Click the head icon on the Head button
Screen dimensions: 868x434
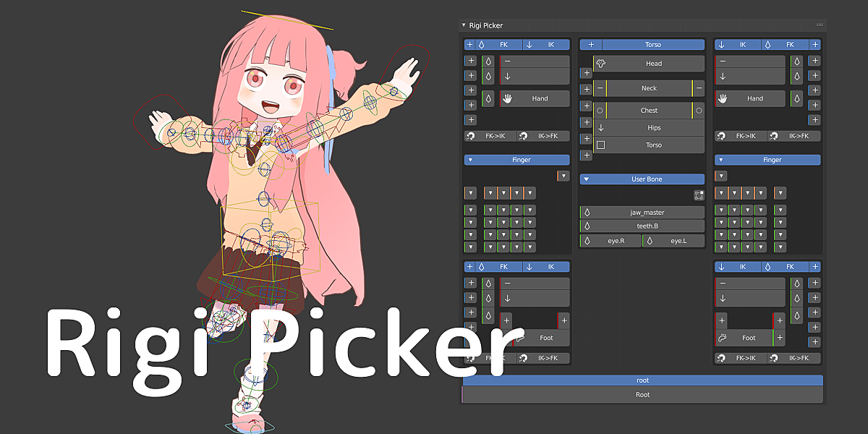coord(601,63)
